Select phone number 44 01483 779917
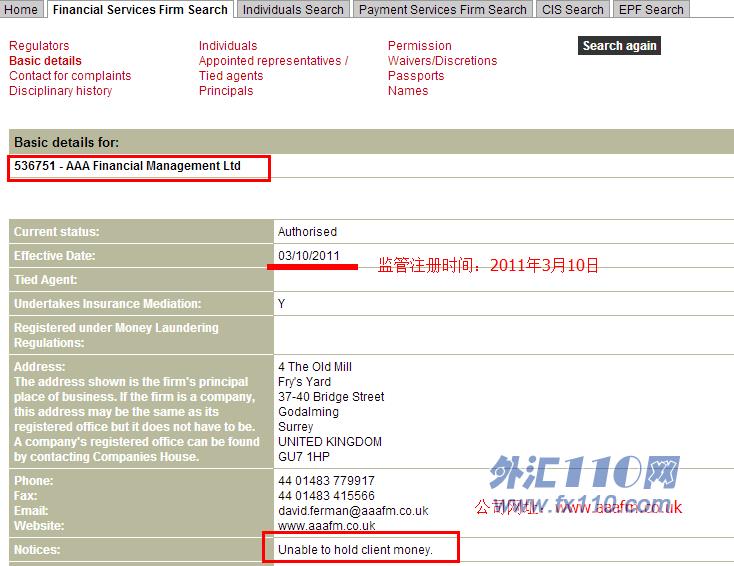 click(x=326, y=480)
